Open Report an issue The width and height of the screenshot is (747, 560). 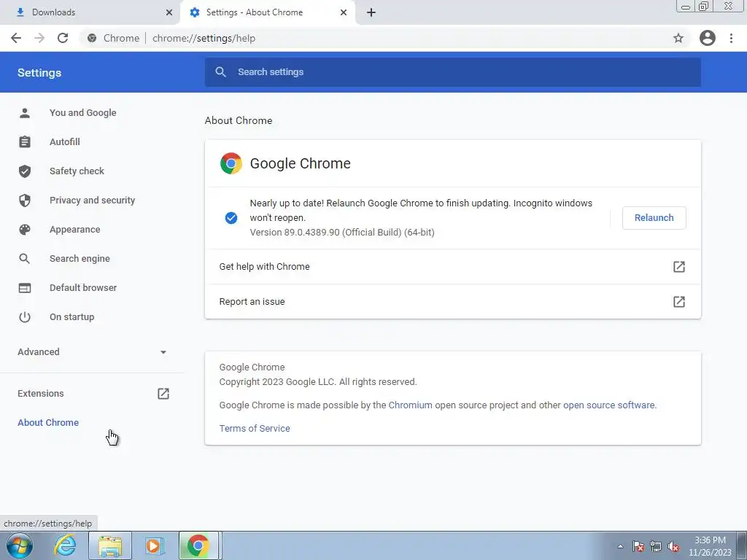452,301
